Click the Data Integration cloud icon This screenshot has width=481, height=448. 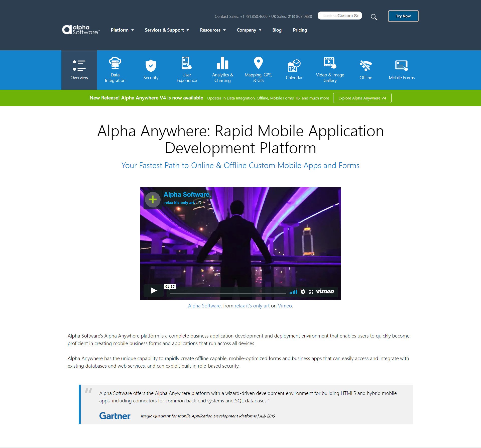click(x=115, y=63)
